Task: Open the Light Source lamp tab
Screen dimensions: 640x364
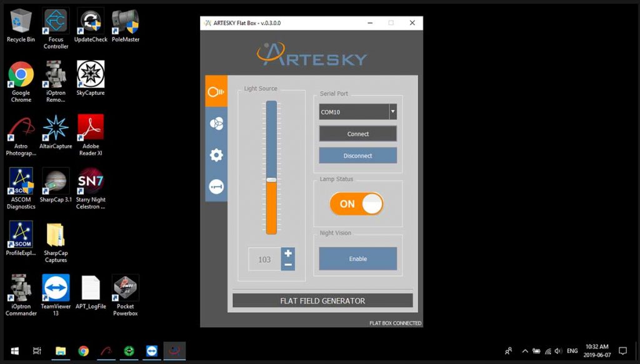Action: click(216, 92)
